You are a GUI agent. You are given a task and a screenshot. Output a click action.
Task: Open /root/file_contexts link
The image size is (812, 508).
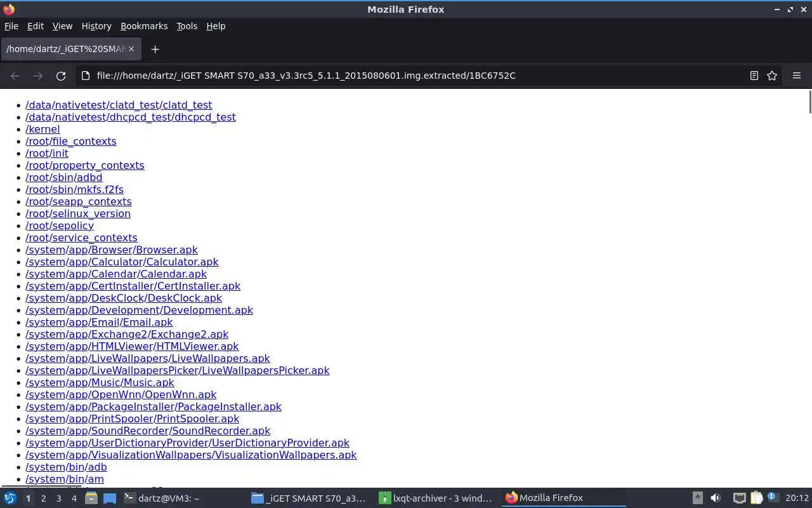[x=71, y=141]
